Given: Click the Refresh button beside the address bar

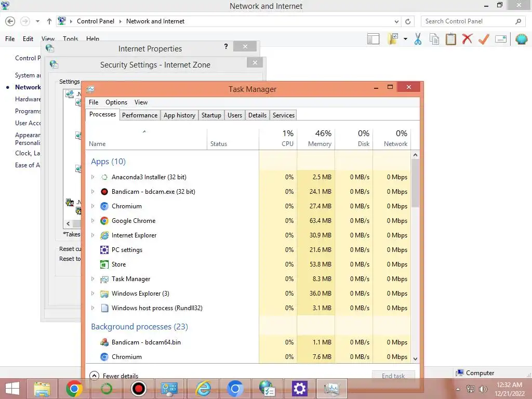Looking at the screenshot, I should pos(408,21).
